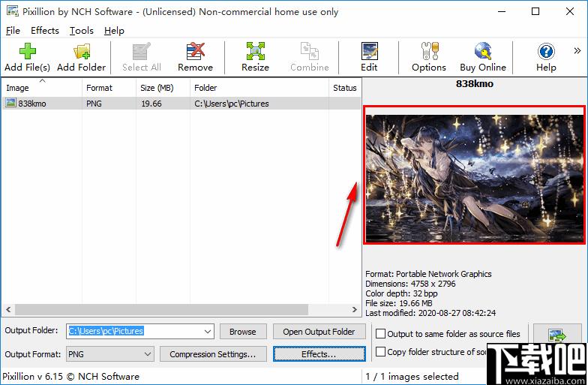Click Pixillion v 6.15 status bar text
This screenshot has width=588, height=385.
[70, 377]
